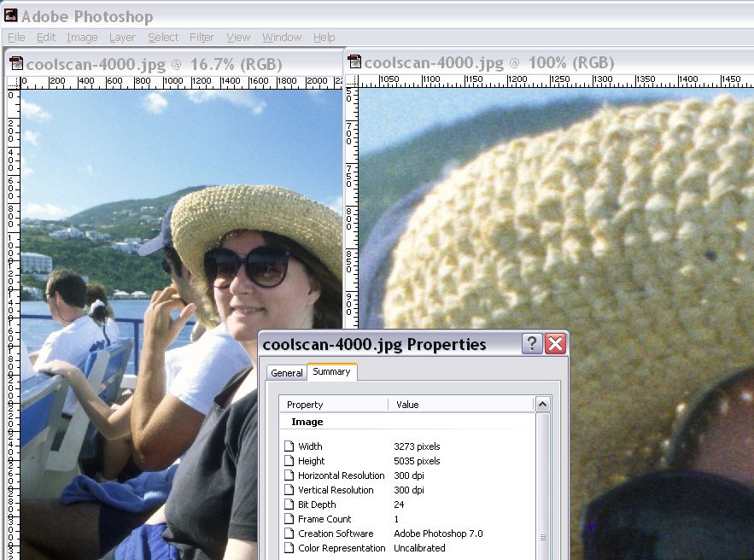Select the Summary tab in Properties

tap(331, 371)
